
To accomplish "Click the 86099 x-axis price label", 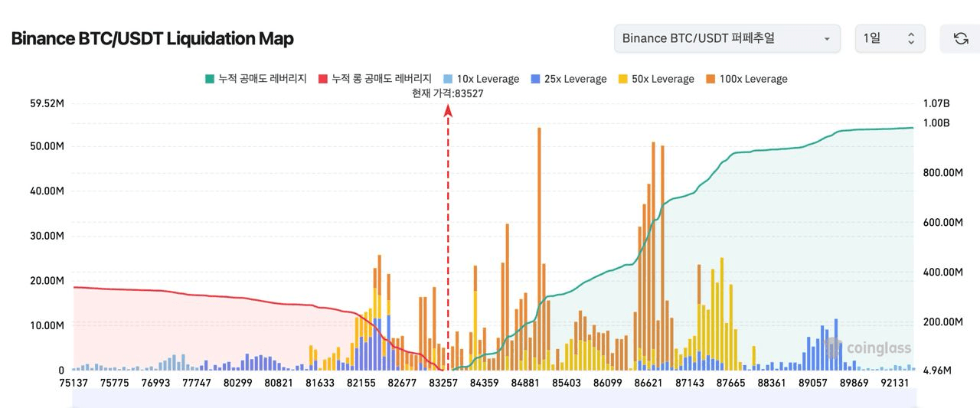I will pos(607,382).
